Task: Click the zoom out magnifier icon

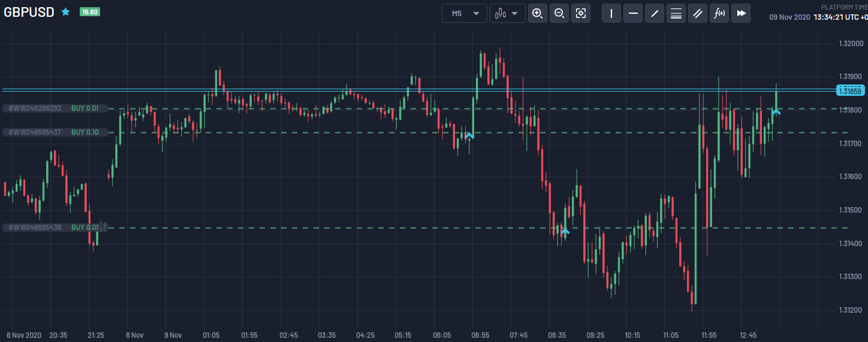Action: pos(559,13)
